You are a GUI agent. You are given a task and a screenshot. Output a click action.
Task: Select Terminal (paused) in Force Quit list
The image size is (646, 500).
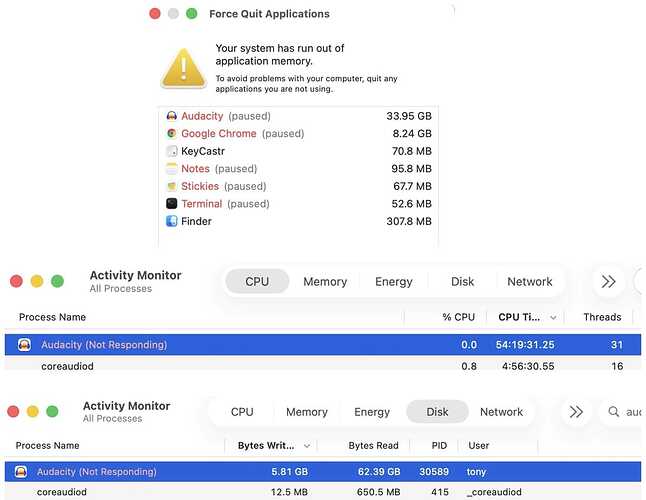pyautogui.click(x=298, y=203)
